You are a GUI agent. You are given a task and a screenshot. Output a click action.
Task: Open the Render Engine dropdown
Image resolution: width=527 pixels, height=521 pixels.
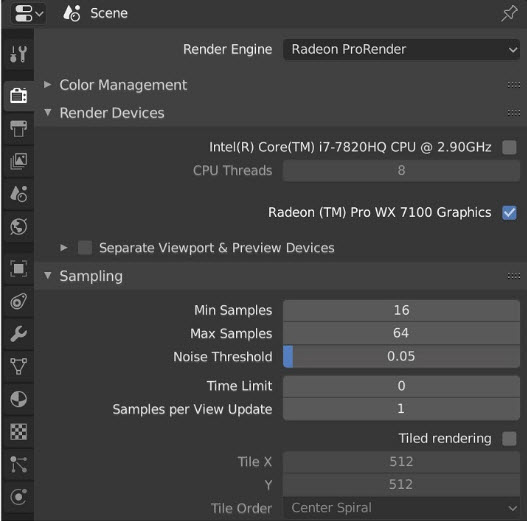(x=401, y=49)
